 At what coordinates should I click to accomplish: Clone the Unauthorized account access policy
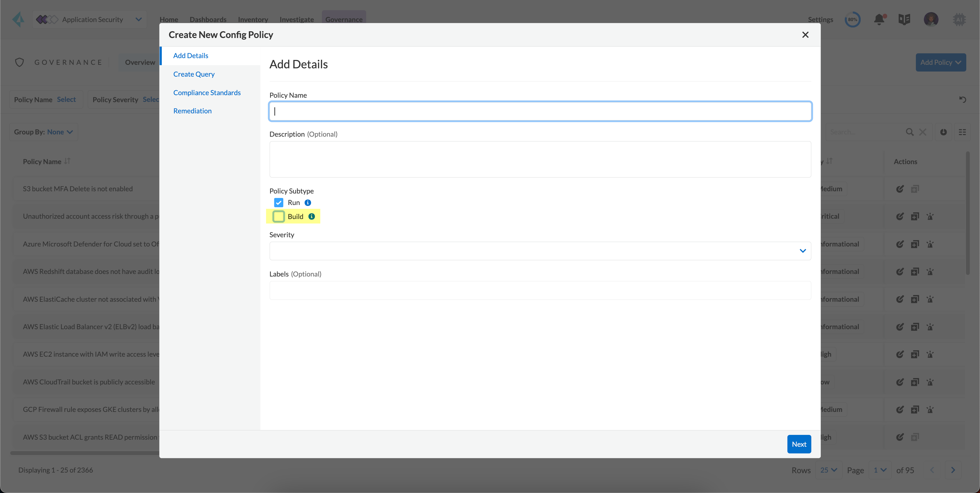click(915, 216)
